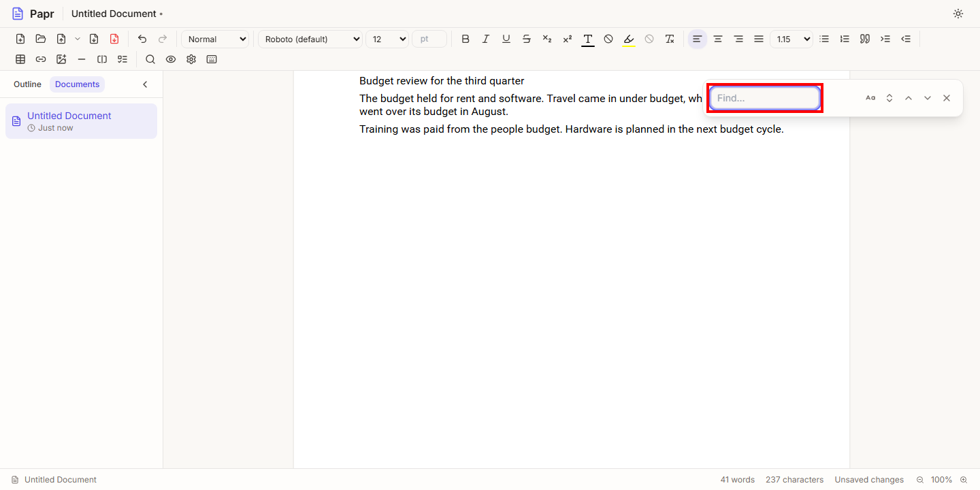The image size is (980, 490).
Task: Open a file using the folder icon
Action: (41, 39)
